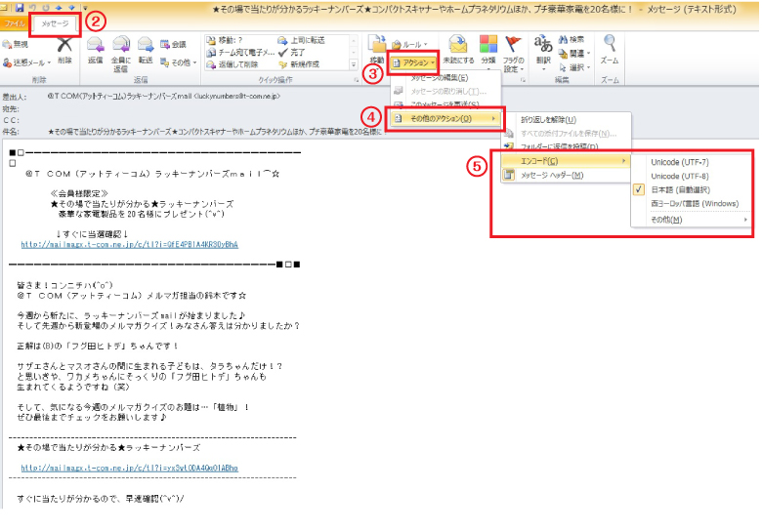Image resolution: width=762 pixels, height=532 pixels.
Task: Click 会議 (Meeting) reply button
Action: pyautogui.click(x=173, y=44)
